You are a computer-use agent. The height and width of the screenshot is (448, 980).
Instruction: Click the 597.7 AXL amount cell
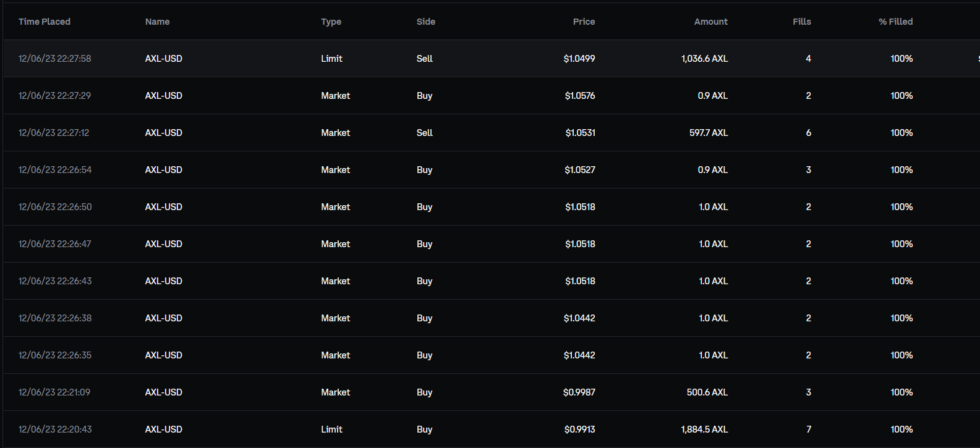pos(709,133)
